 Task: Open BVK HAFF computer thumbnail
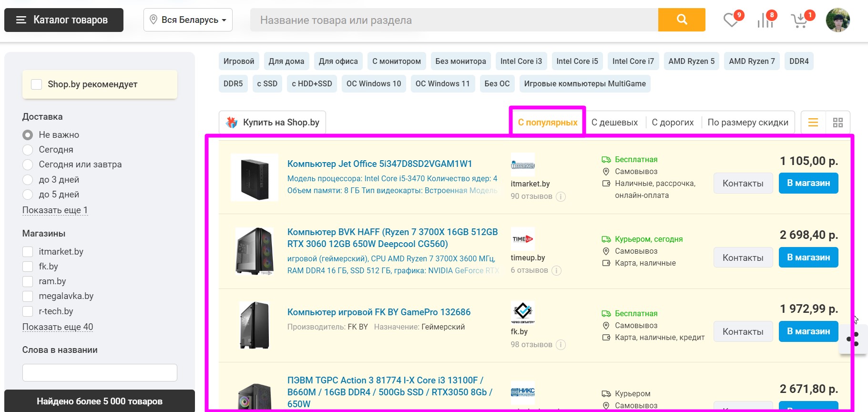(255, 251)
